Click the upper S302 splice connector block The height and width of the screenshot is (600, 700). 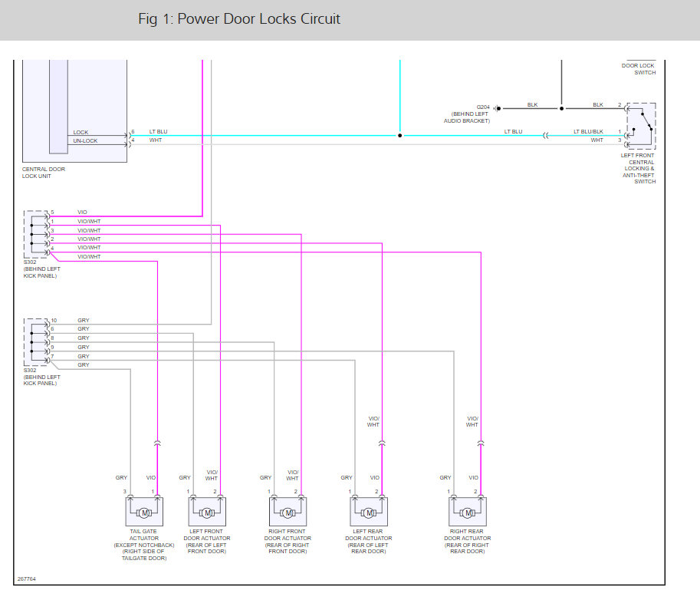pos(37,235)
